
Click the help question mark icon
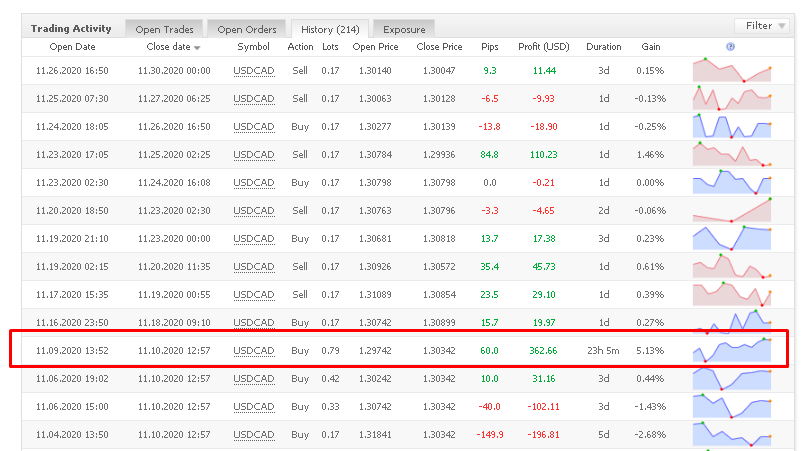[x=730, y=47]
